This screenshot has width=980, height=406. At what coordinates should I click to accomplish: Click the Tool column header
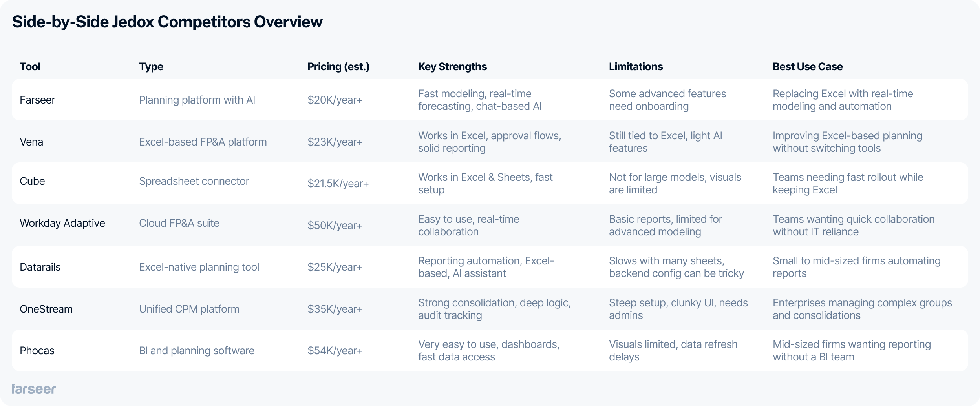click(x=30, y=67)
